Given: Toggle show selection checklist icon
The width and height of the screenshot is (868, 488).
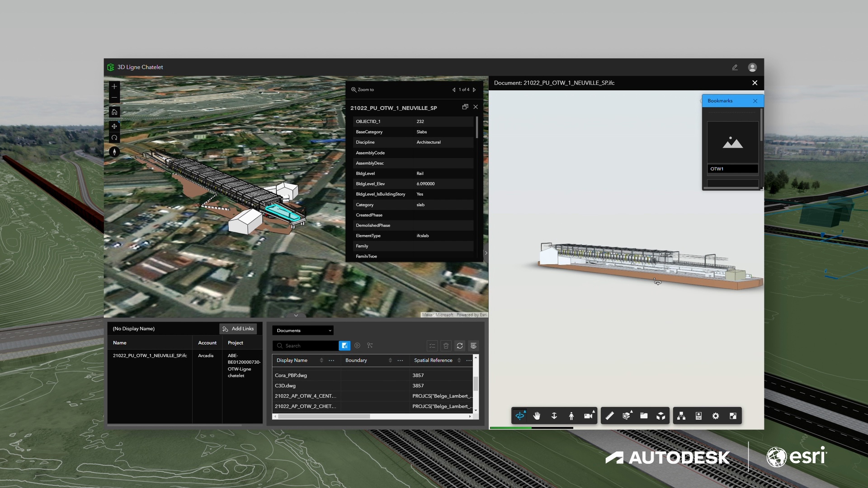Looking at the screenshot, I should click(x=432, y=346).
